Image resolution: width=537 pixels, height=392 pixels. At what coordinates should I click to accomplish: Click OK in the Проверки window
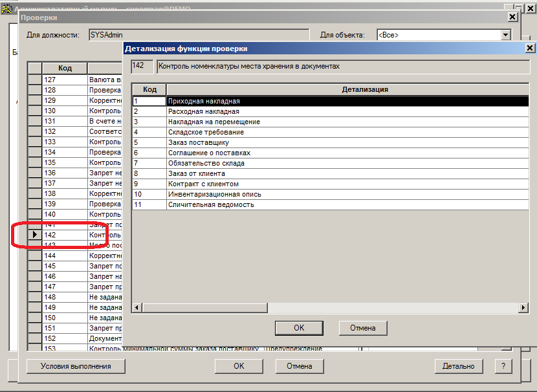(239, 366)
